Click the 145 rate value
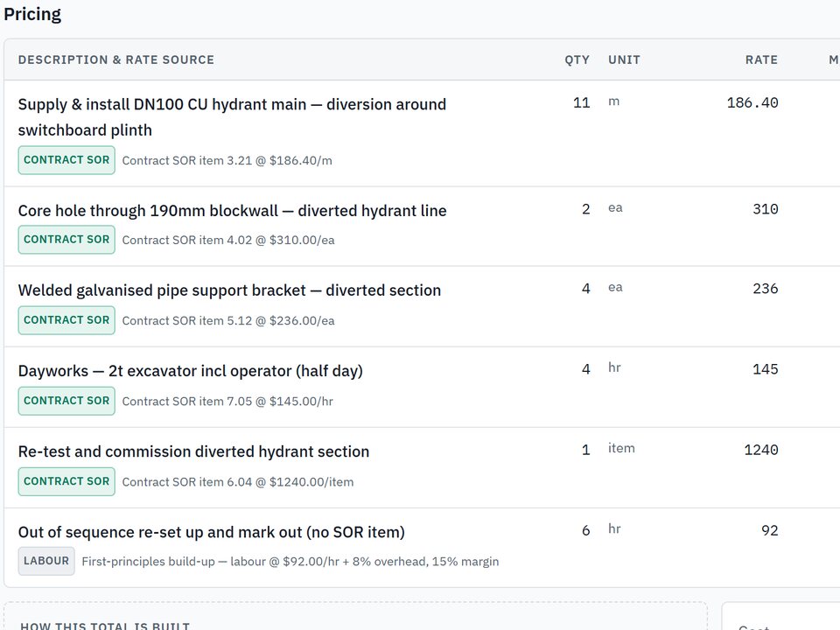The width and height of the screenshot is (840, 630). coord(765,369)
